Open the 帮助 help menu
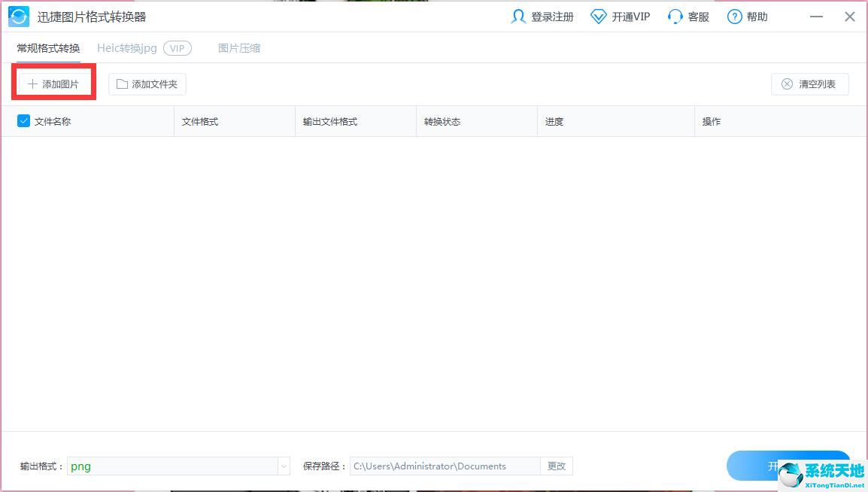 [748, 17]
